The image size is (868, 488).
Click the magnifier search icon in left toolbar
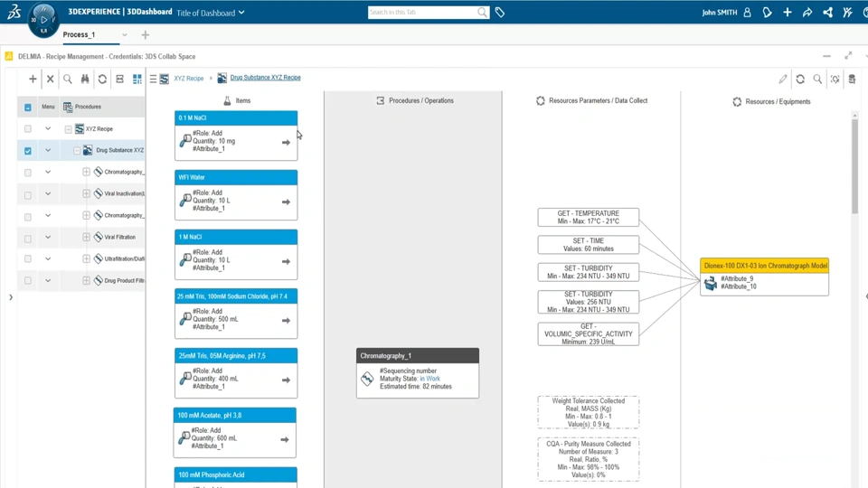click(68, 80)
